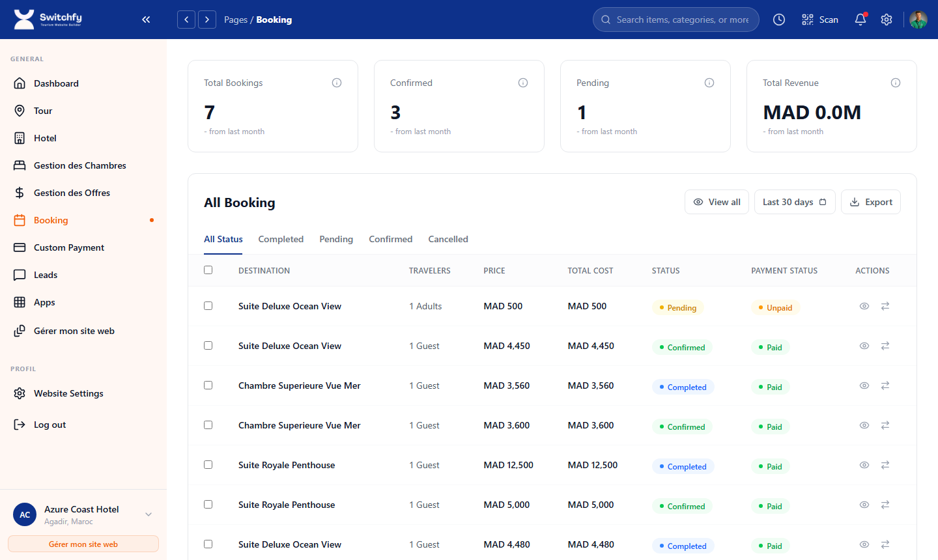Tick the select-all checkbox in the table header

point(208,270)
